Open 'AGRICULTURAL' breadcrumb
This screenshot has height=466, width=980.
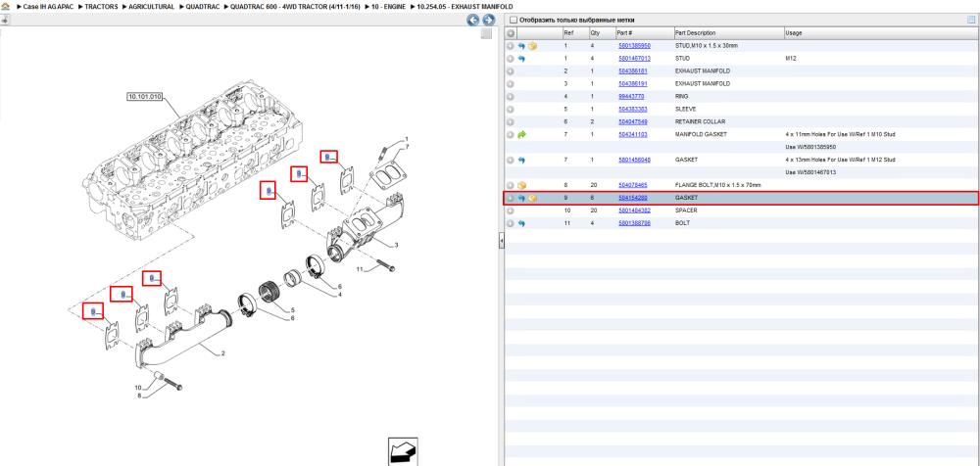pos(152,6)
